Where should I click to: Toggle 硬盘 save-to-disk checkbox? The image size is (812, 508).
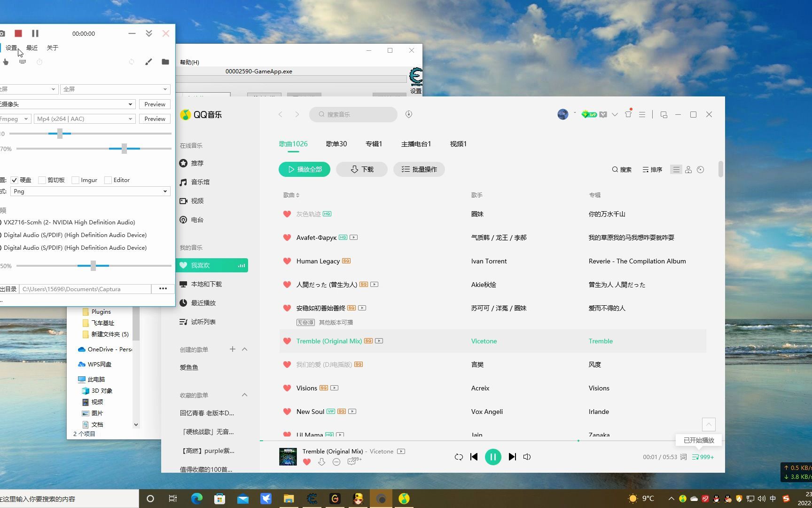click(14, 180)
